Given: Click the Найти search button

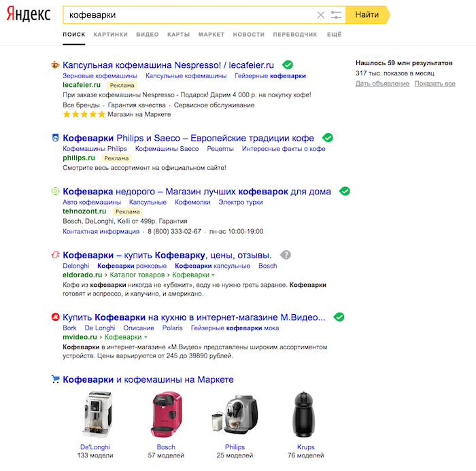Looking at the screenshot, I should (x=367, y=15).
